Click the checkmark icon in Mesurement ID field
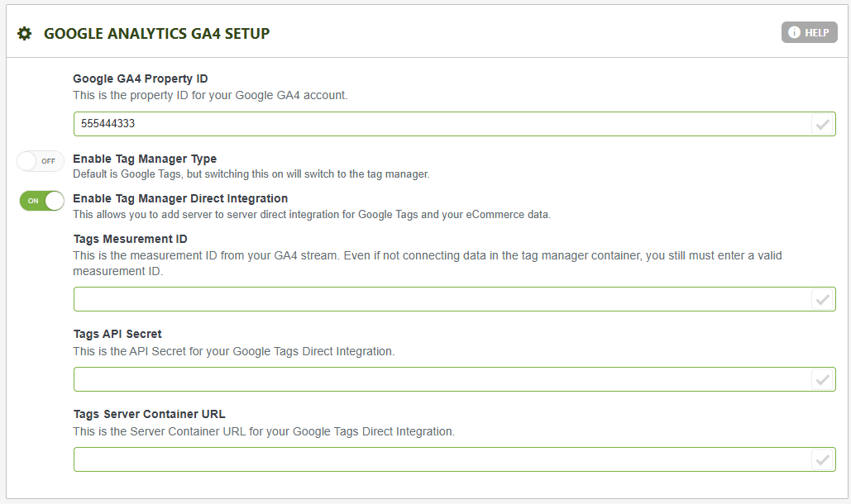The image size is (851, 504). point(822,300)
